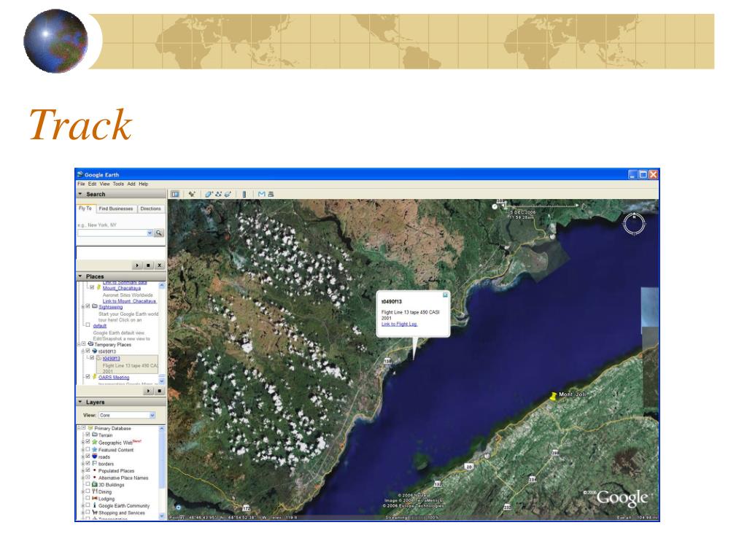Click the Link to Flight Log hyperlink
This screenshot has height=560, width=747.
[399, 324]
